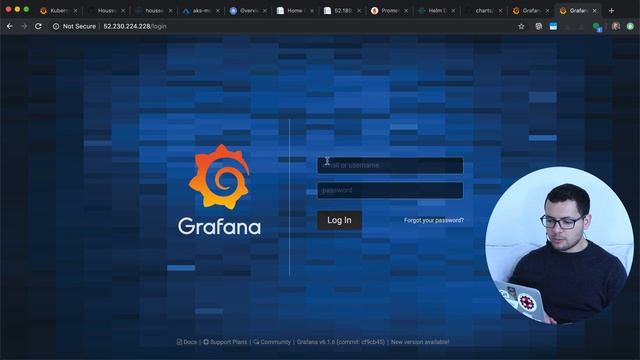
Task: Click the first grey extension icon after the star
Action: (x=539, y=27)
